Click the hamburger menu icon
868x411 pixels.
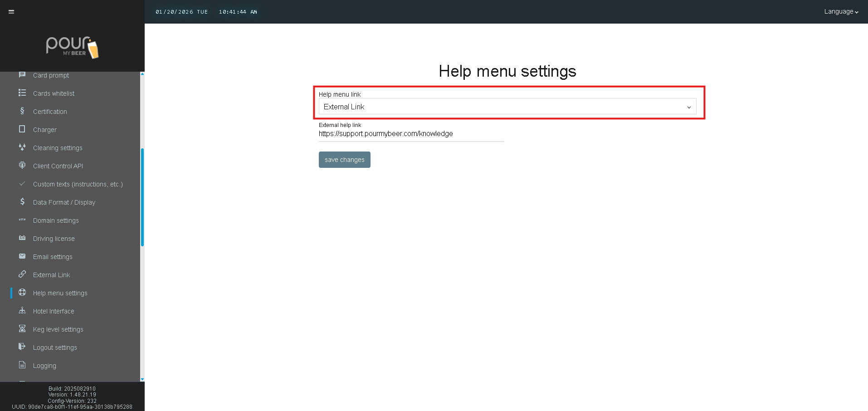(11, 12)
